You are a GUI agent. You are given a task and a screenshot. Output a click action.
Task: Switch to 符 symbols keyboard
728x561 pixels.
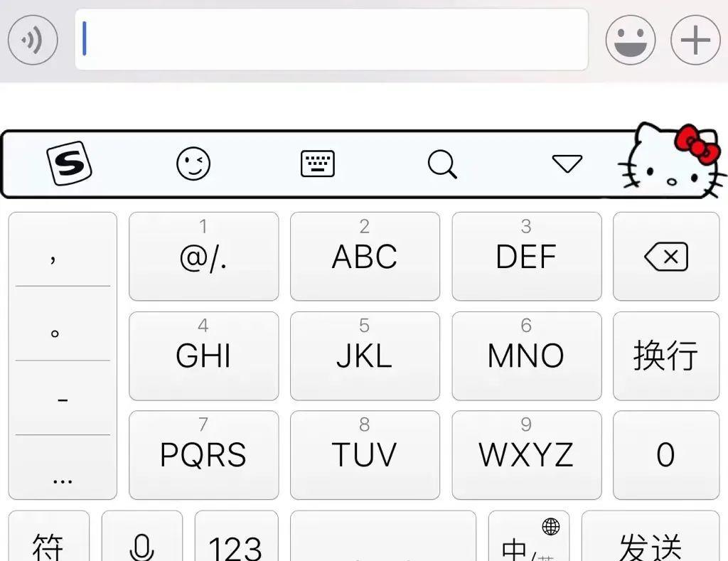tap(49, 536)
